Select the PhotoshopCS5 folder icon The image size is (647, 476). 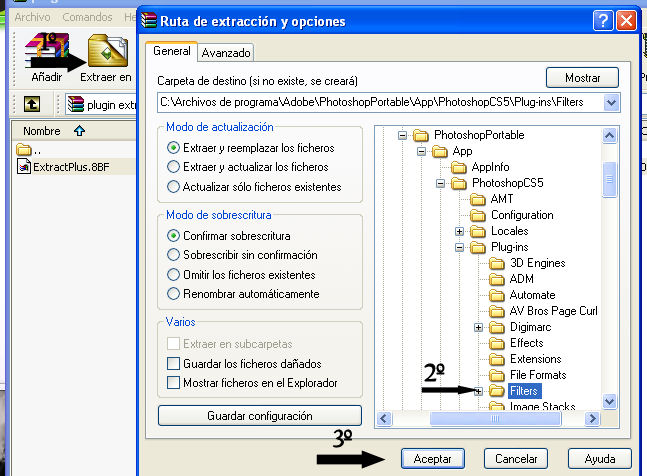coord(459,183)
